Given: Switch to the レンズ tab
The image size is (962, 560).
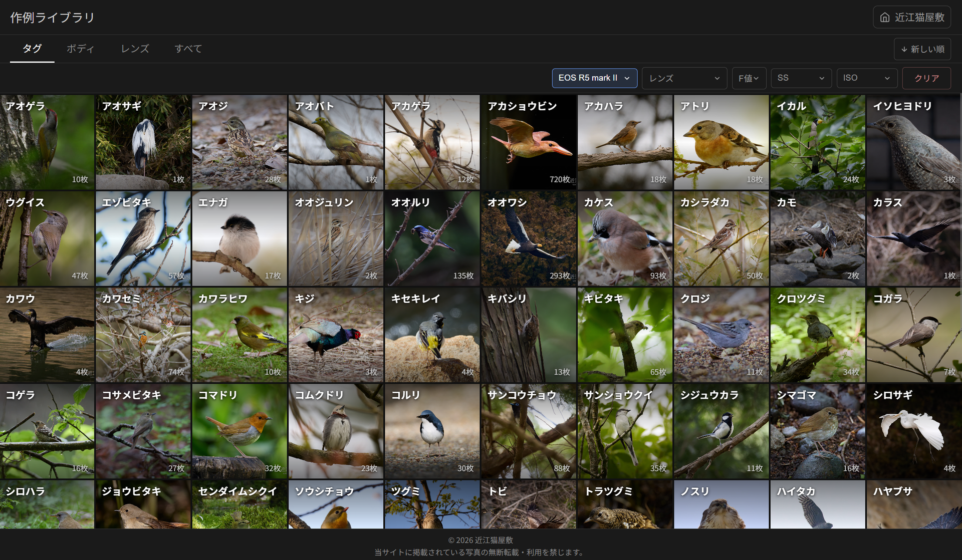Looking at the screenshot, I should (135, 49).
